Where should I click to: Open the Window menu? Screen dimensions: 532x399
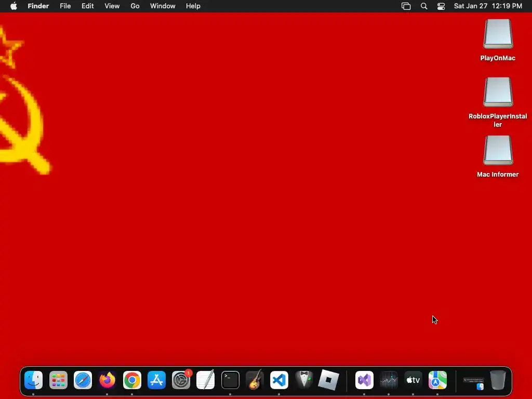tap(163, 6)
